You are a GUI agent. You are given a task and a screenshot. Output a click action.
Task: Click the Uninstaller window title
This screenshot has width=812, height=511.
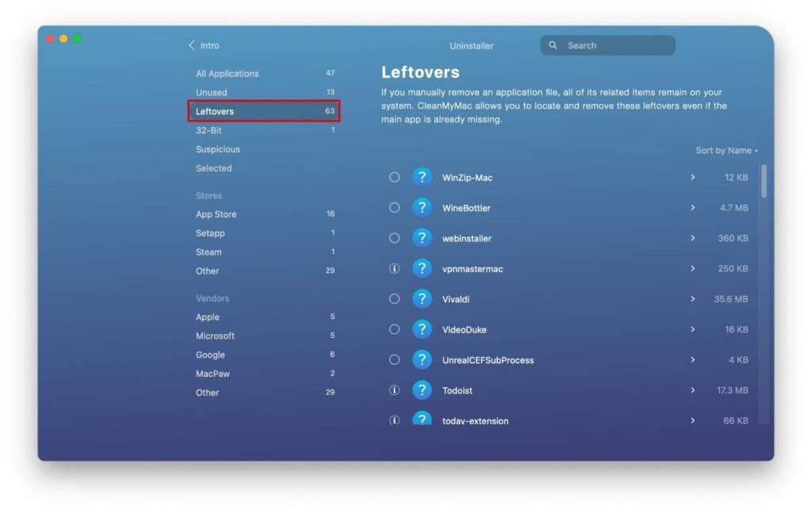point(471,45)
